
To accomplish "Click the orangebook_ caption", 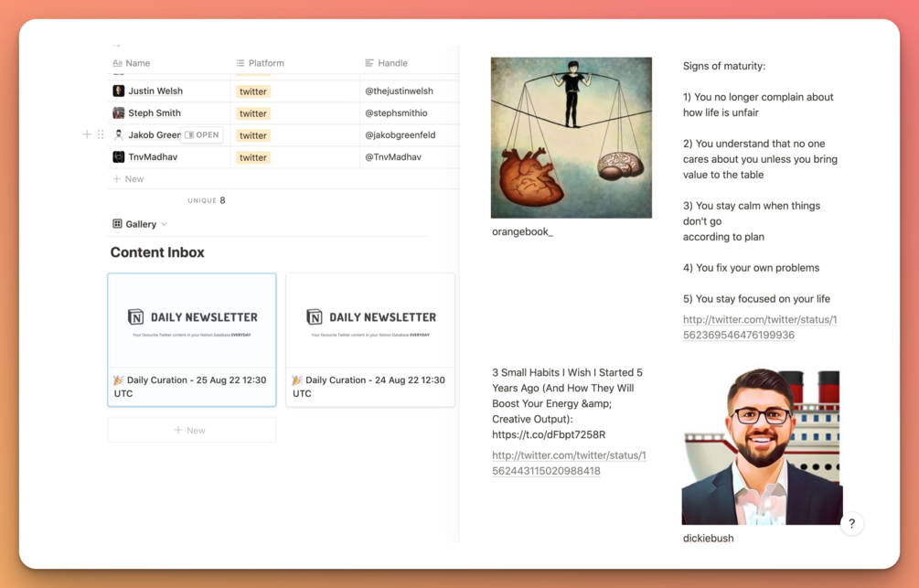I will pos(522,231).
